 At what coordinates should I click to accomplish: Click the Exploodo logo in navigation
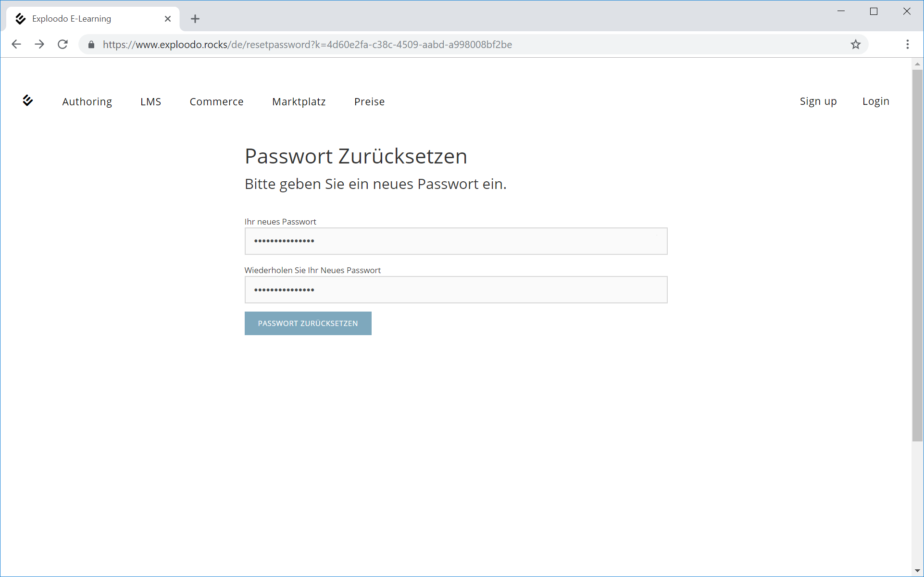tap(27, 100)
